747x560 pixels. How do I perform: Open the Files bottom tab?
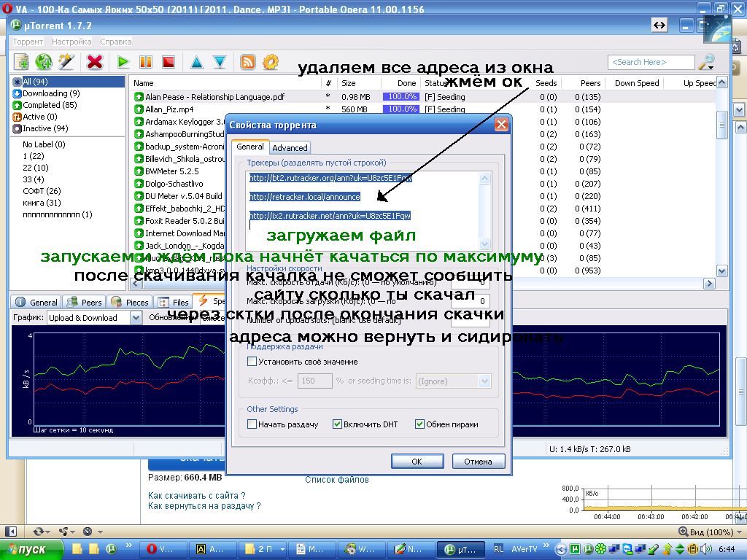pyautogui.click(x=174, y=303)
